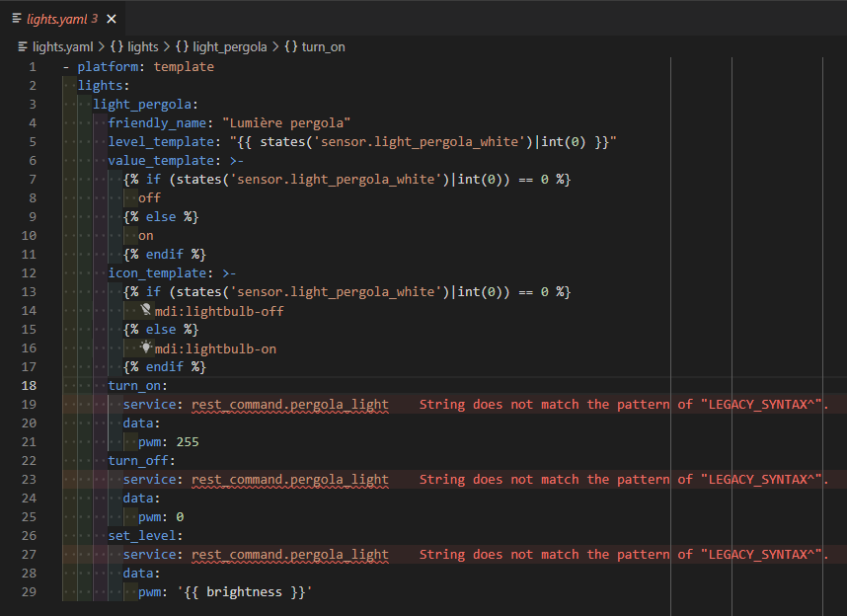
Task: Click the 'template' value on line 1
Action: (x=184, y=67)
